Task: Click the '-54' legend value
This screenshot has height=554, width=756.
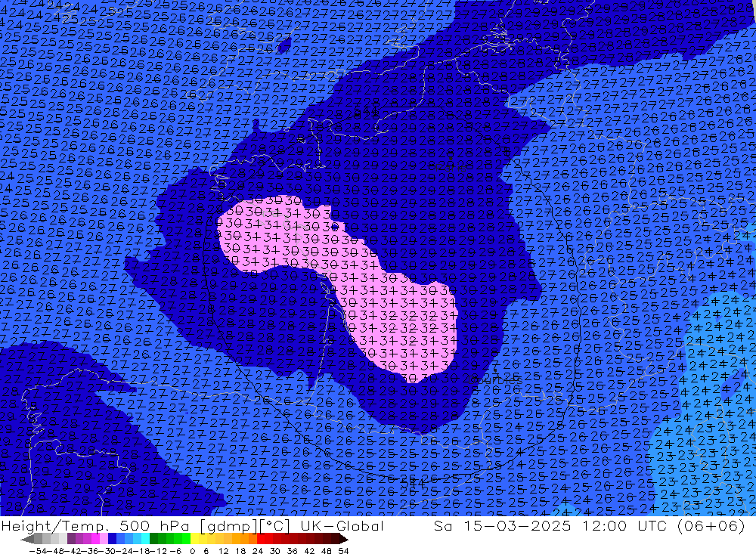Action: click(x=38, y=551)
